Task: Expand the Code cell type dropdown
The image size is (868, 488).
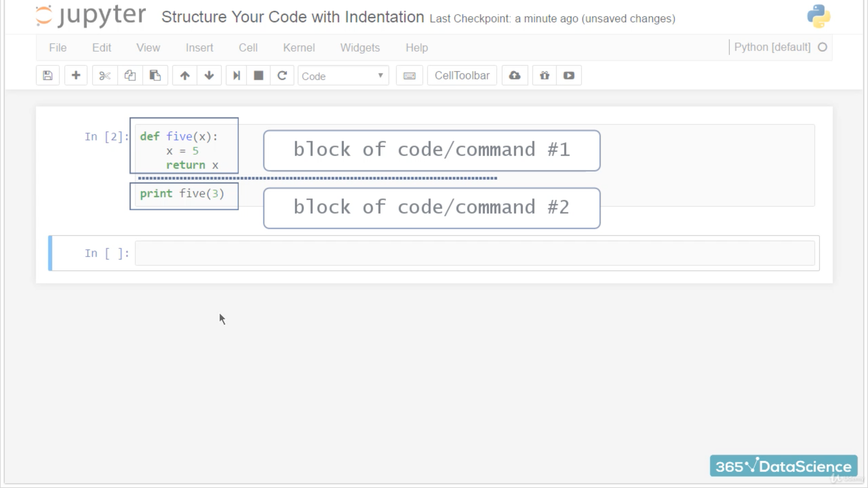Action: click(343, 76)
